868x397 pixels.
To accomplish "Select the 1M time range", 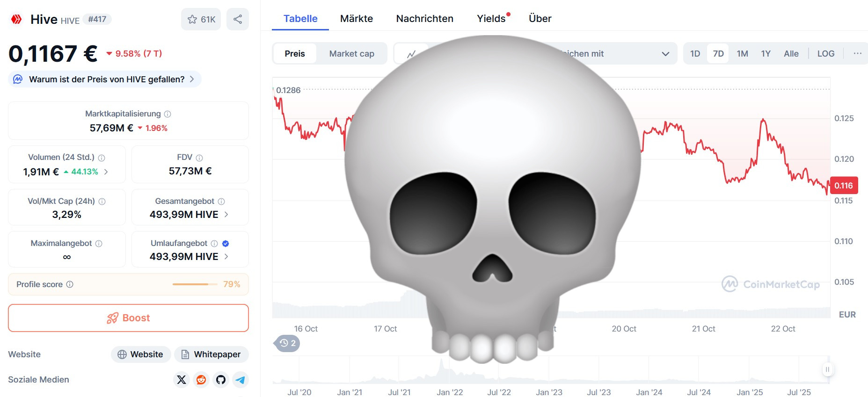I will (x=742, y=54).
